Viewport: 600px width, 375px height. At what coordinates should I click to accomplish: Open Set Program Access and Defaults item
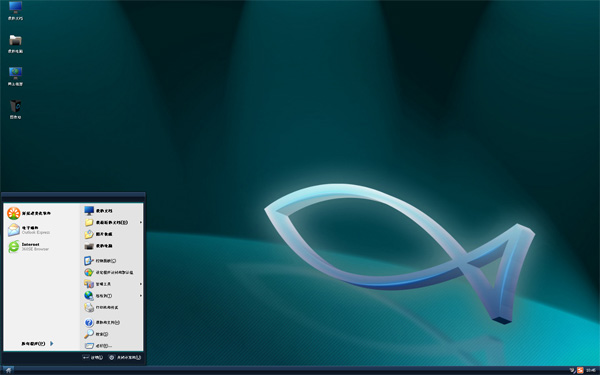[109, 272]
